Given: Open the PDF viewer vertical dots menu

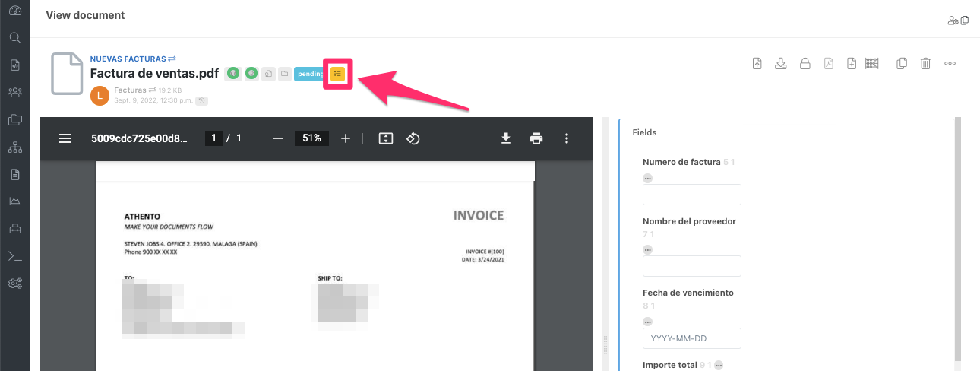Looking at the screenshot, I should pyautogui.click(x=566, y=138).
